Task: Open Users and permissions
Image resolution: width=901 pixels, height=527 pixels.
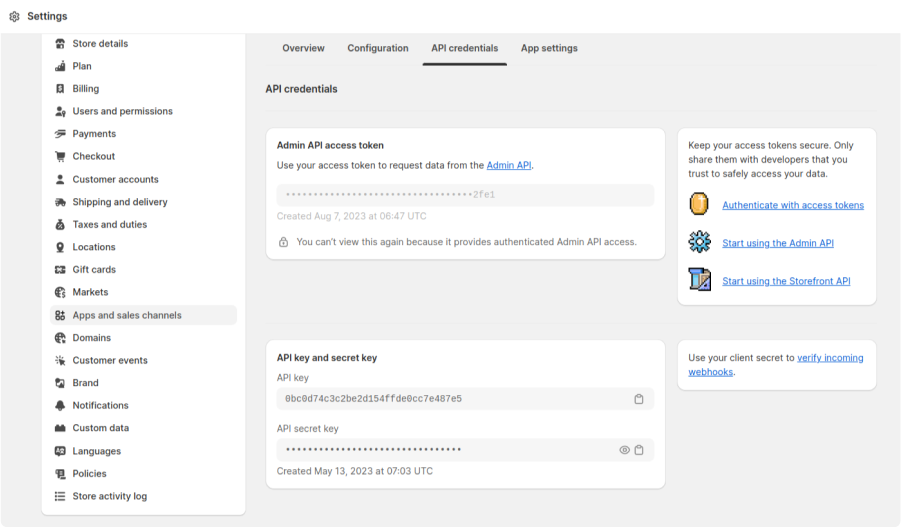Action: [122, 111]
